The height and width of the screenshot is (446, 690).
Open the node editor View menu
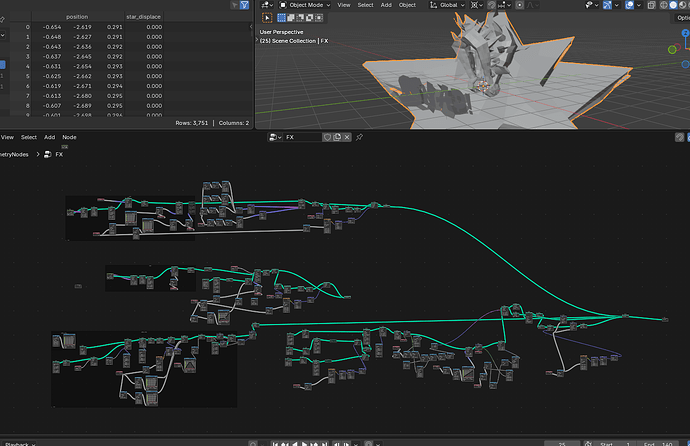click(x=7, y=137)
